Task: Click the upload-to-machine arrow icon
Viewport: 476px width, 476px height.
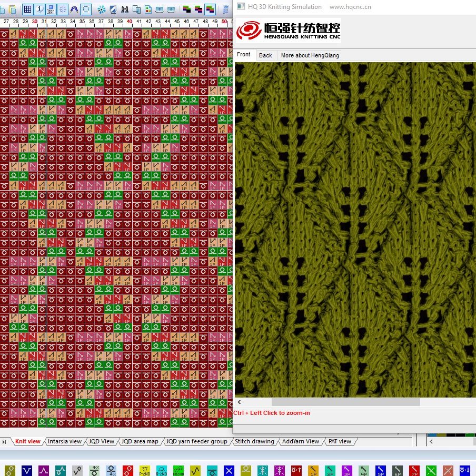Action: coord(160,9)
